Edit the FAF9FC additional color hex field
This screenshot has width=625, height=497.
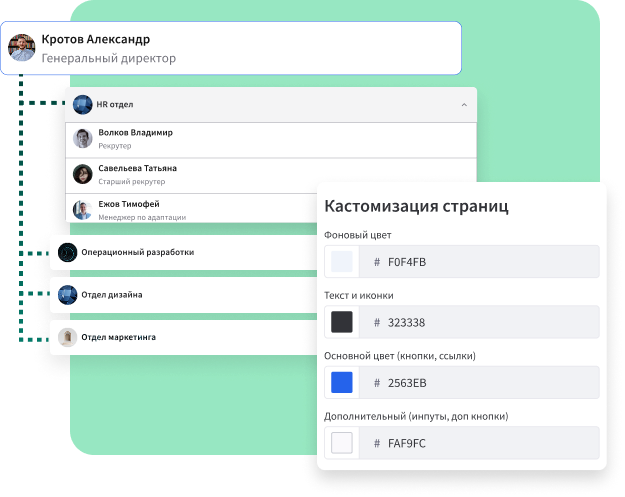(x=479, y=443)
